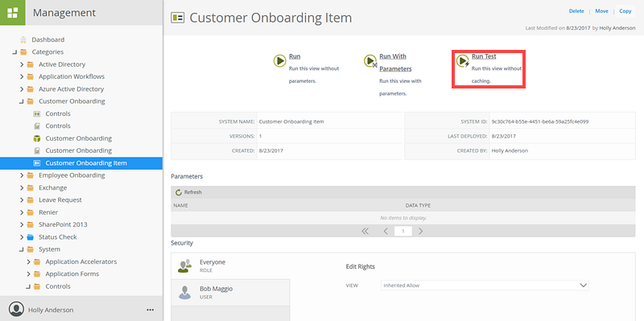This screenshot has width=644, height=321.
Task: Click the Run link
Action: point(295,56)
